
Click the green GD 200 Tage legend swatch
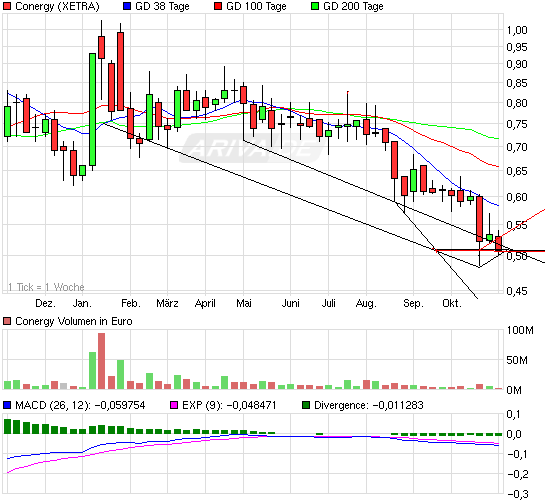click(315, 6)
